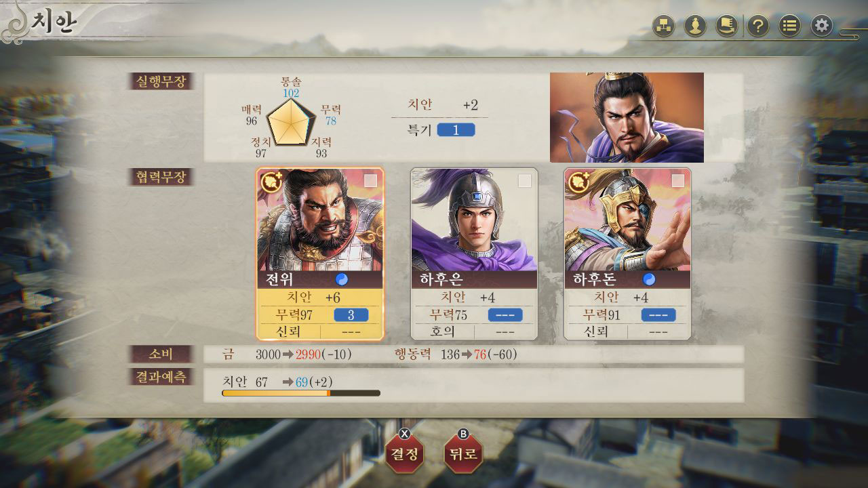Toggle the checkbox on 하후은 card

[x=524, y=180]
